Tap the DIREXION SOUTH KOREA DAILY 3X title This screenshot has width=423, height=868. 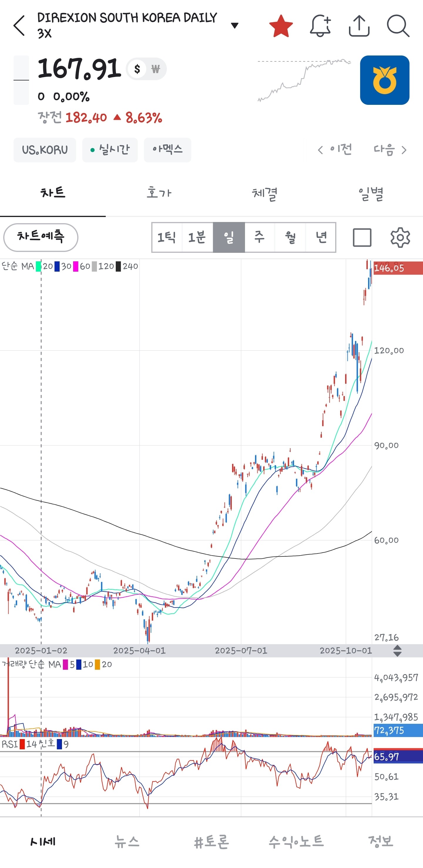pyautogui.click(x=127, y=25)
